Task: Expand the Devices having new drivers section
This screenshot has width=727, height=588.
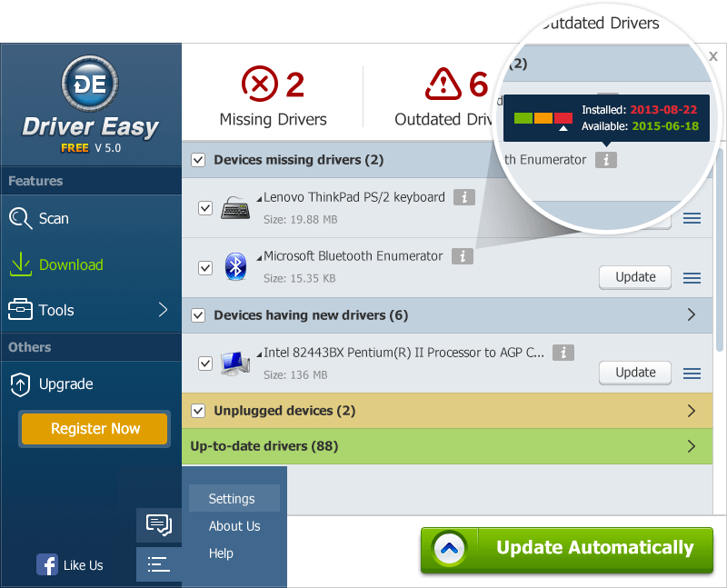Action: coord(692,315)
